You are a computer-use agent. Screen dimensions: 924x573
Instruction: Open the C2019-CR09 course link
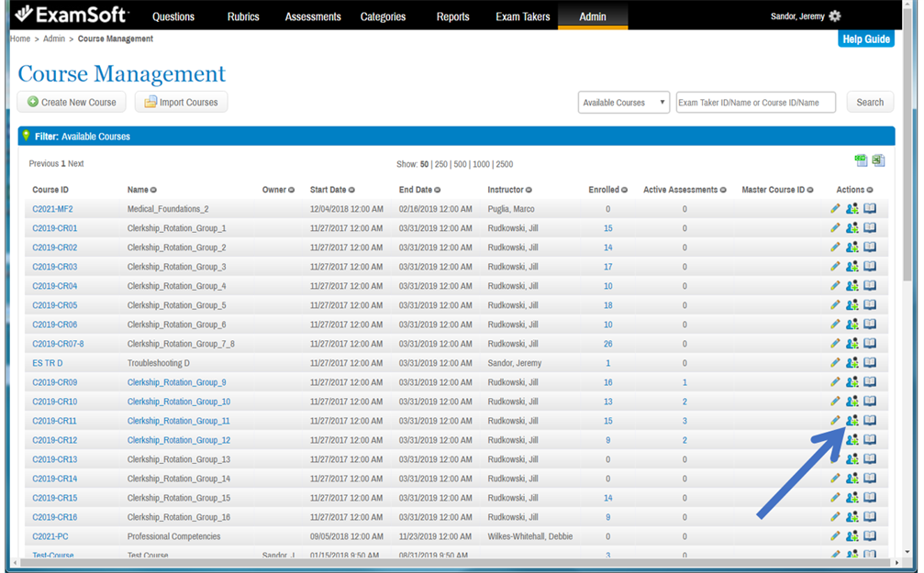(x=55, y=382)
